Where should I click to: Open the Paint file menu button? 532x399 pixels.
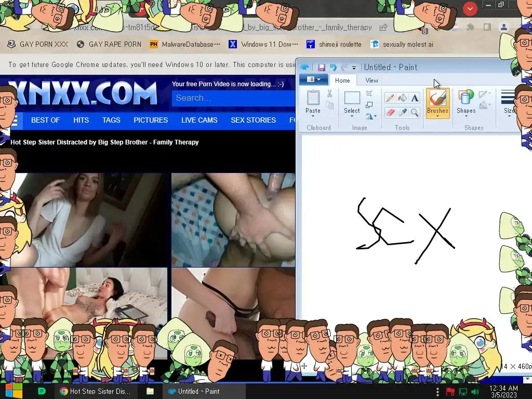click(313, 79)
